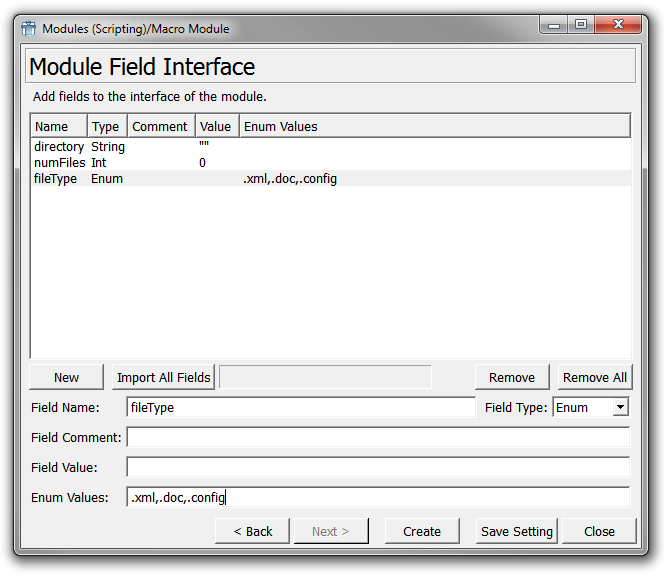Click the Field Value text field
Image resolution: width=666 pixels, height=576 pixels.
click(377, 467)
